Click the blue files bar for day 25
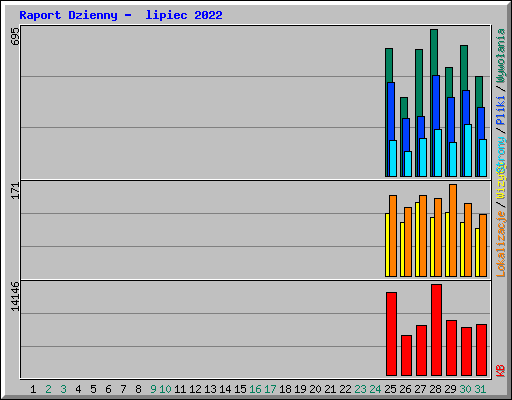Screen dimensions: 512x400 pyautogui.click(x=391, y=111)
